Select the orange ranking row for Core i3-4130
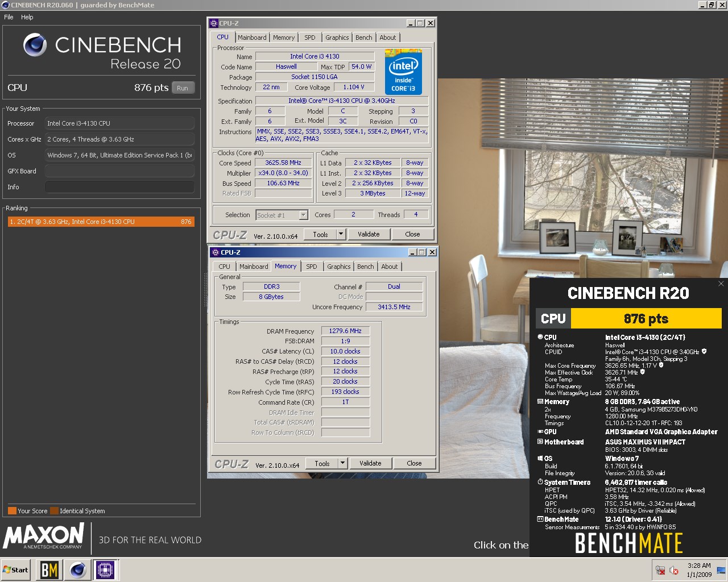 [x=101, y=222]
